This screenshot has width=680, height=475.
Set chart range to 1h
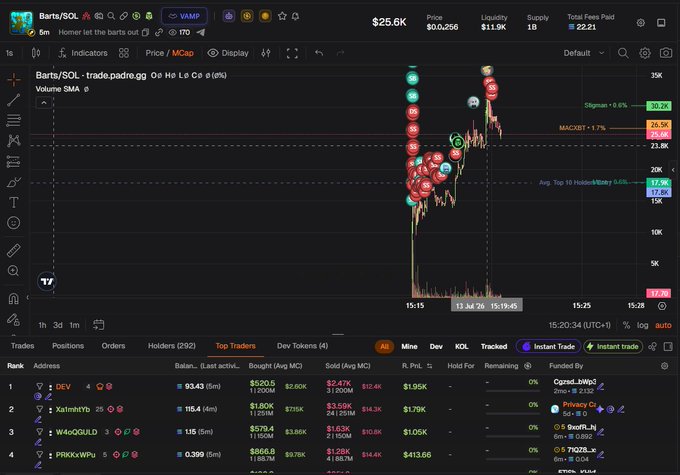click(42, 325)
